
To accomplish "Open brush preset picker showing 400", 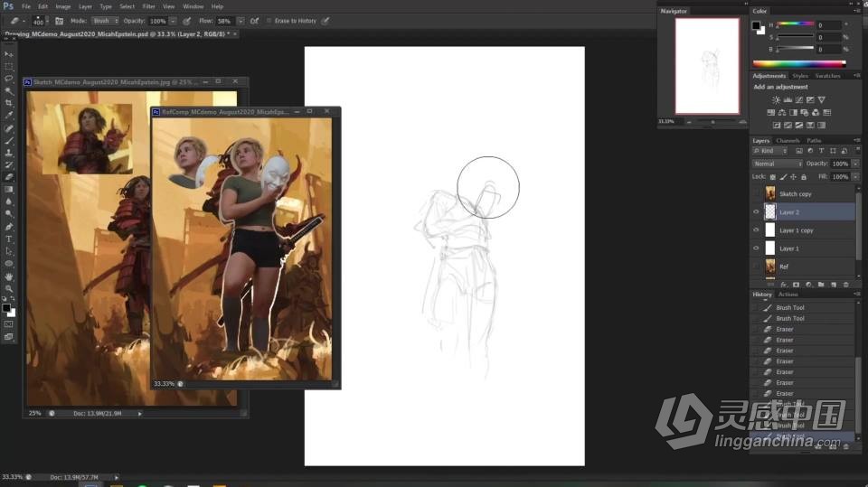I will 41,21.
